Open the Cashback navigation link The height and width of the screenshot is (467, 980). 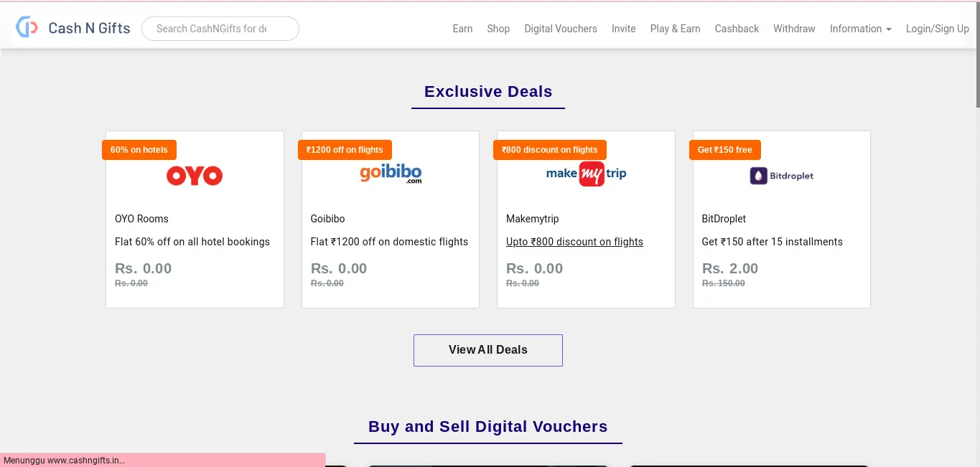point(737,29)
